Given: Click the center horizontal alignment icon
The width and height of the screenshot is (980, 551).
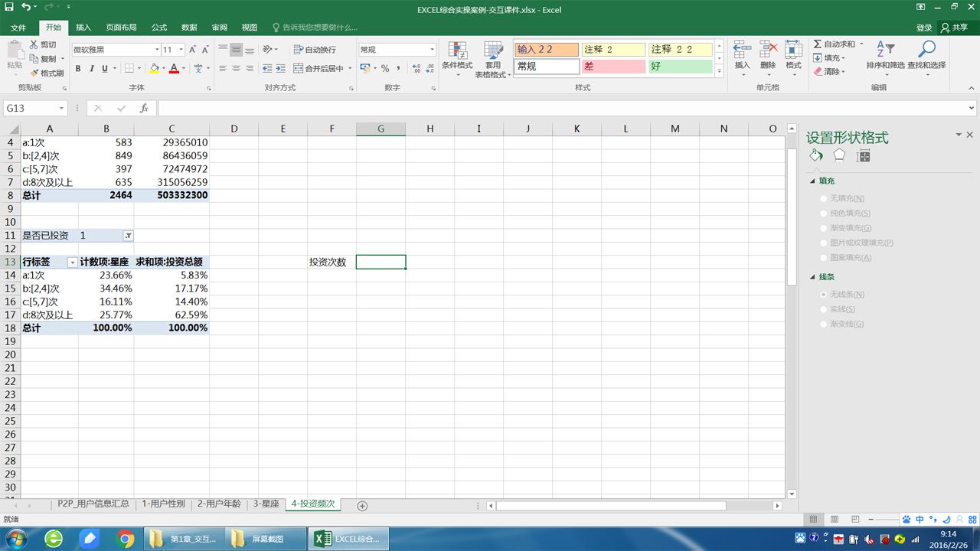Looking at the screenshot, I should [x=236, y=68].
